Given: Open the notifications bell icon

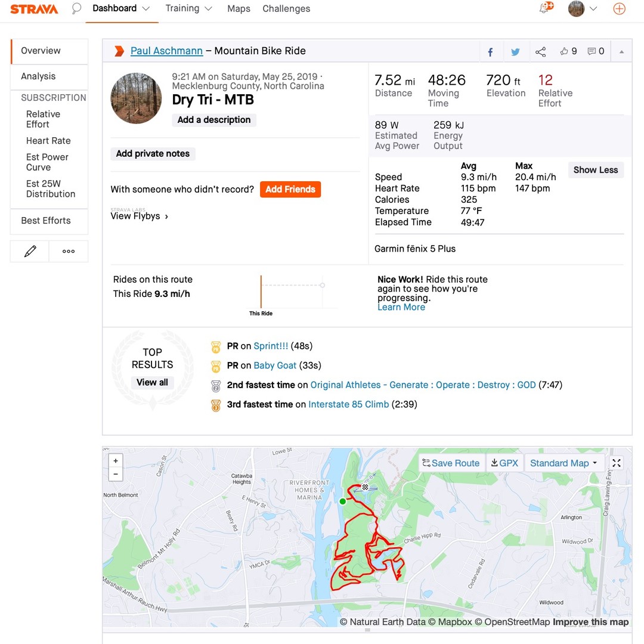Looking at the screenshot, I should [545, 8].
